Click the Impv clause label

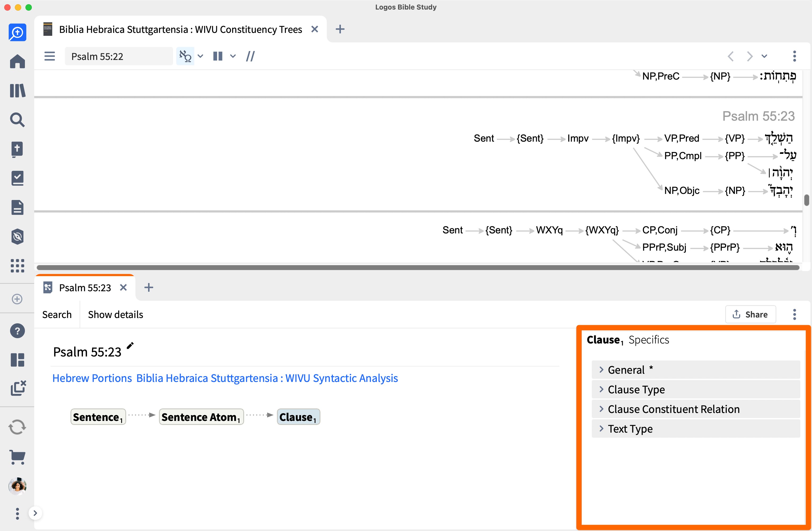pos(578,138)
